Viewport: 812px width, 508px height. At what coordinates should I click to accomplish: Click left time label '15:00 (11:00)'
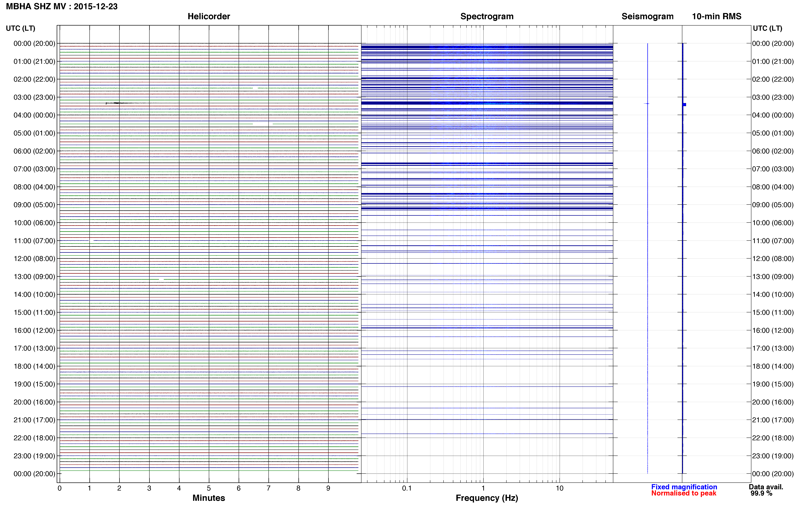34,312
